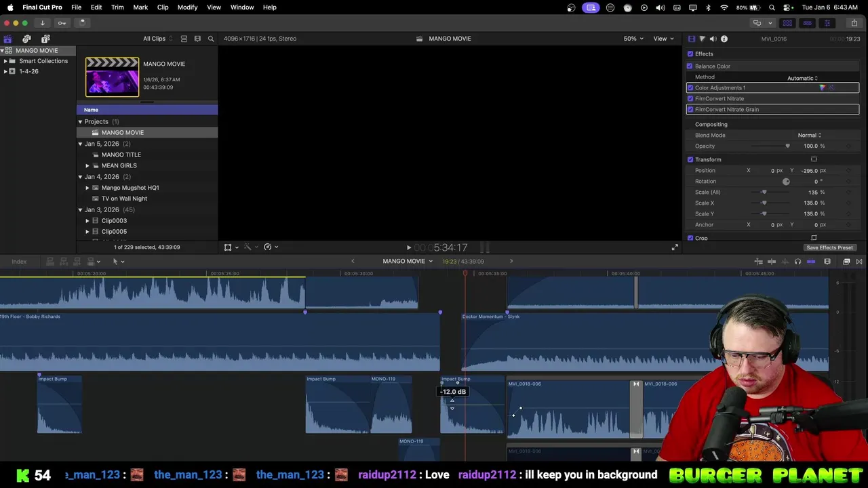Open the File menu
The width and height of the screenshot is (868, 488).
click(x=77, y=7)
